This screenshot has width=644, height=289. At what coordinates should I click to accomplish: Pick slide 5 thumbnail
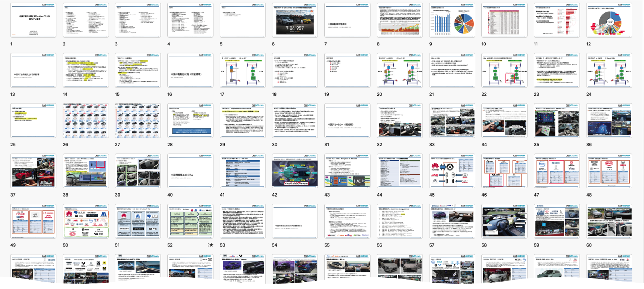coord(243,20)
